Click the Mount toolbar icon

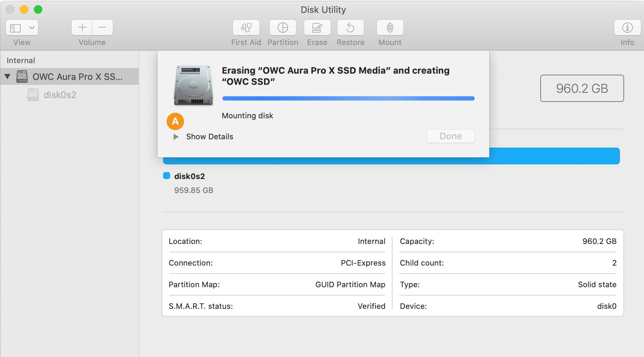coord(389,28)
